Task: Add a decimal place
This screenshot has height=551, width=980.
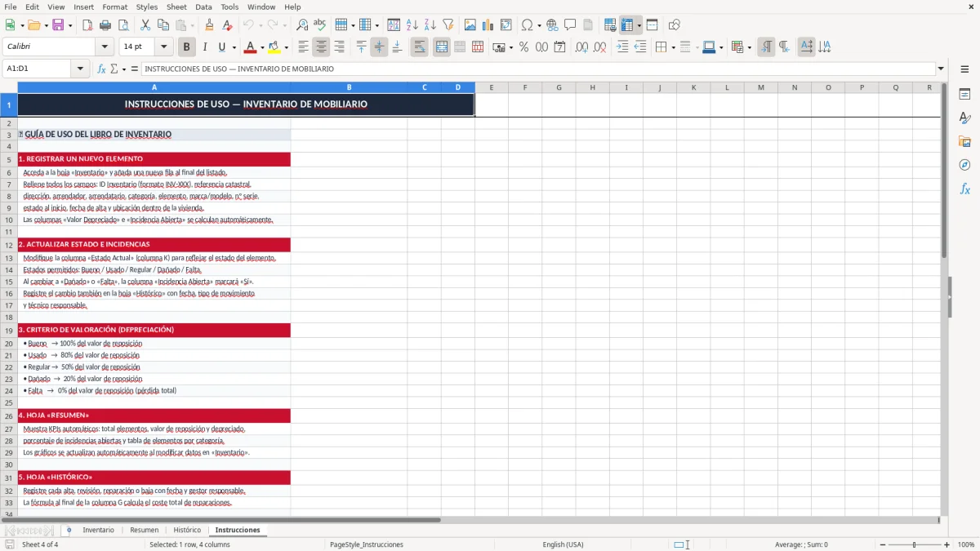Action: pos(581,47)
